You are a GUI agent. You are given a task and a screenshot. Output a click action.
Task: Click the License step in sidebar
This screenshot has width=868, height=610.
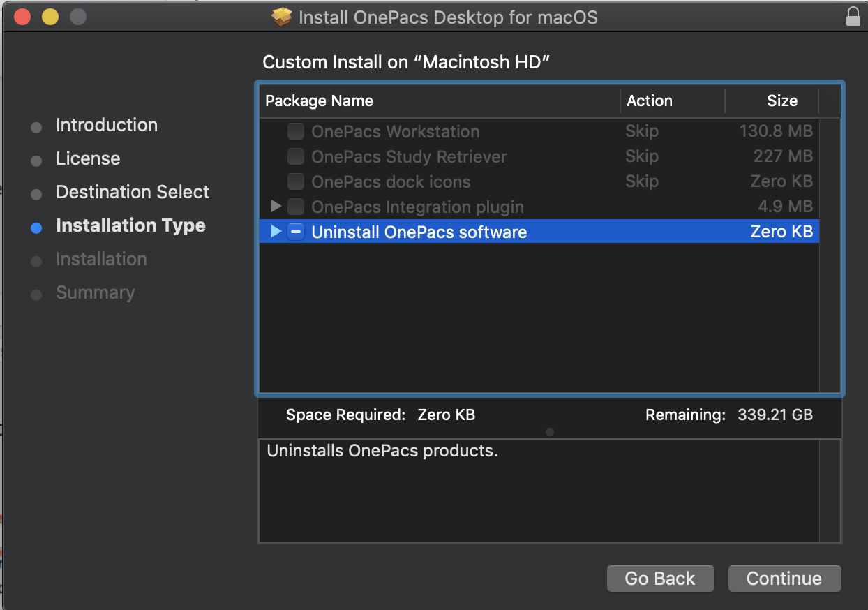(88, 158)
